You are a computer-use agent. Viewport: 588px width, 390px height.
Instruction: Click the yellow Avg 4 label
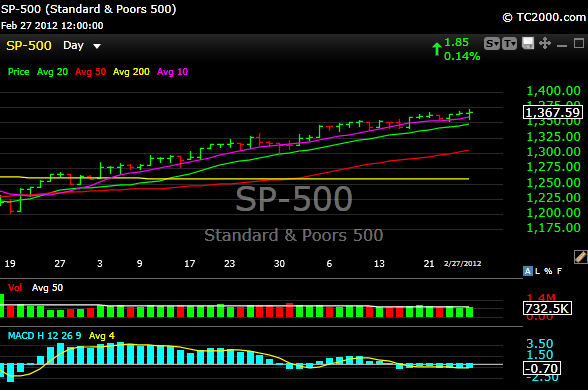tap(102, 336)
